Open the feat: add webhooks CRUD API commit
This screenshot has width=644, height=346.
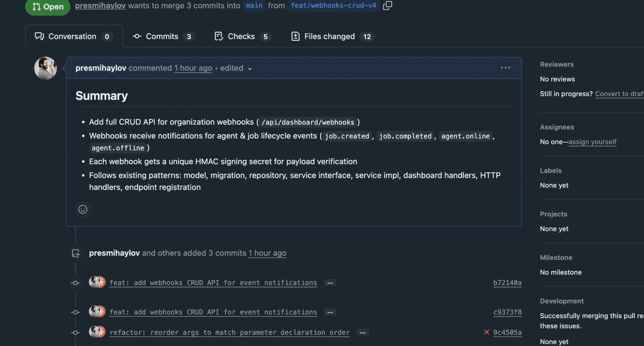tap(213, 283)
